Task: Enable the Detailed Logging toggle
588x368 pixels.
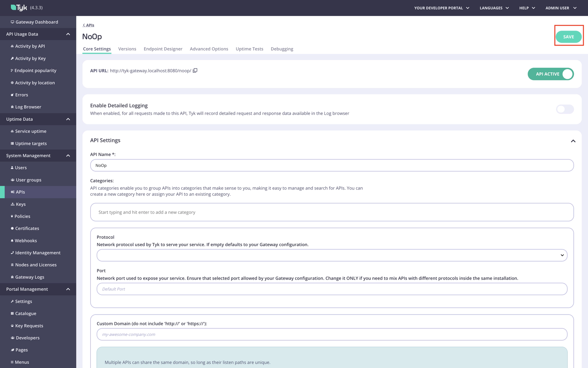Action: tap(565, 109)
